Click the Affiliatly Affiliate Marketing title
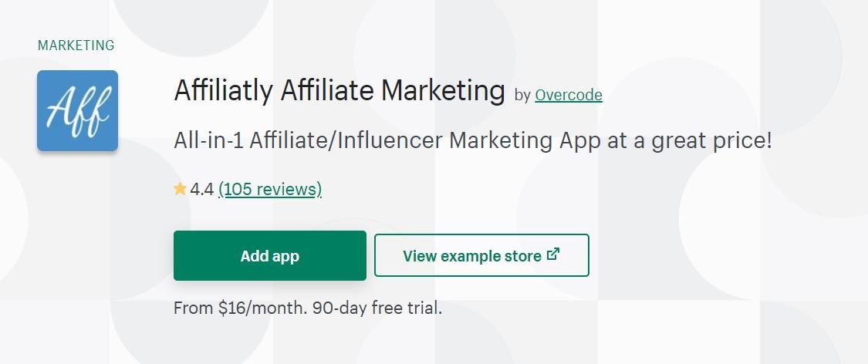 [x=339, y=91]
